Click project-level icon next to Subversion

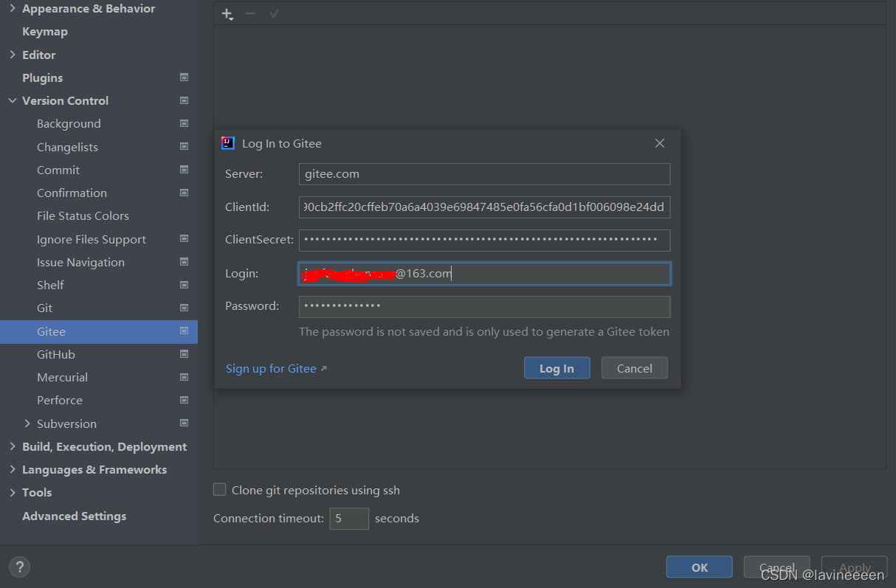click(184, 423)
